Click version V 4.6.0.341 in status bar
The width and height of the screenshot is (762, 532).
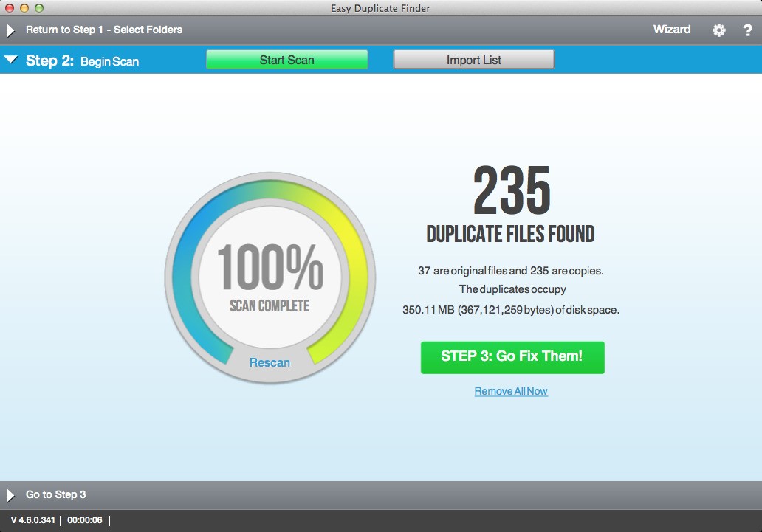(x=33, y=520)
